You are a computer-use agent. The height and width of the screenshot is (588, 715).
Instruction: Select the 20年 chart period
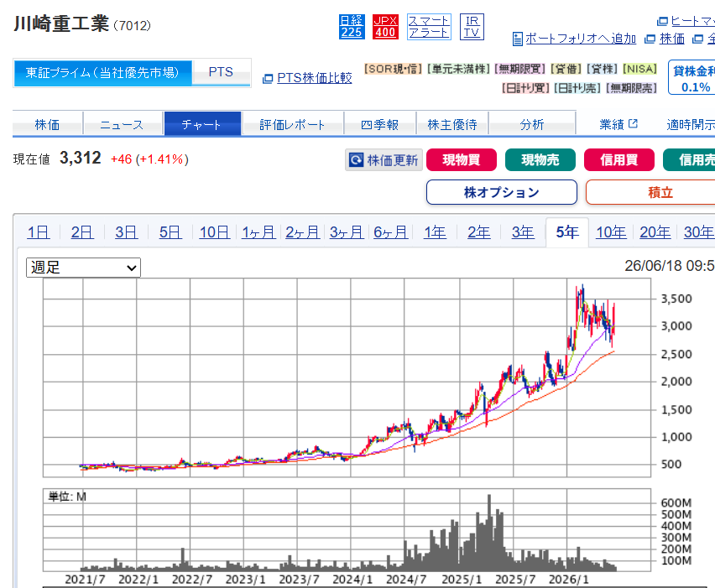[655, 232]
